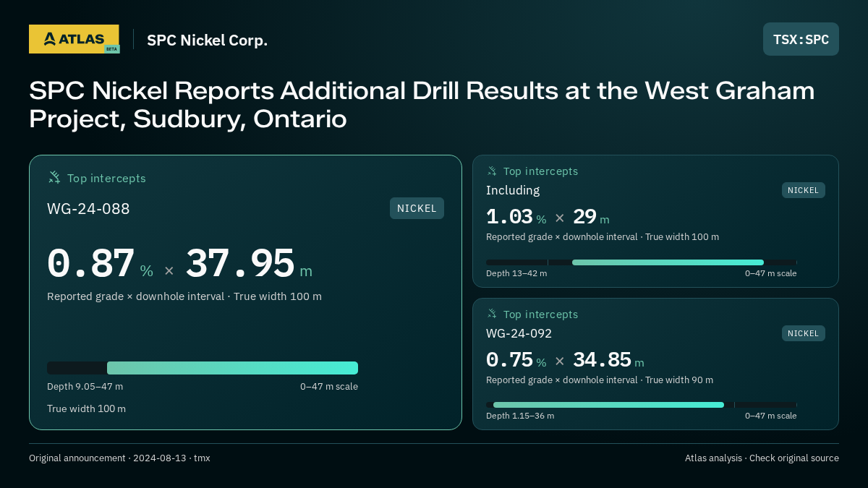Viewport: 868px width, 488px height.
Task: Click the 1.03 grade value
Action: coord(509,217)
